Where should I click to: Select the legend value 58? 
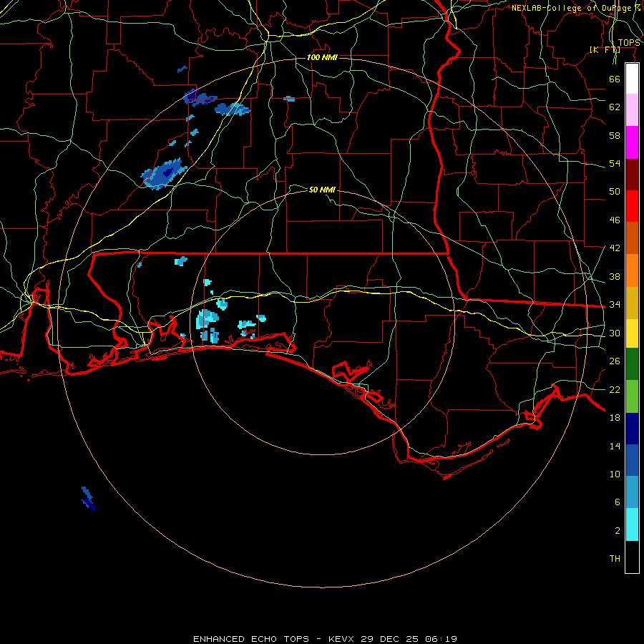pos(615,135)
